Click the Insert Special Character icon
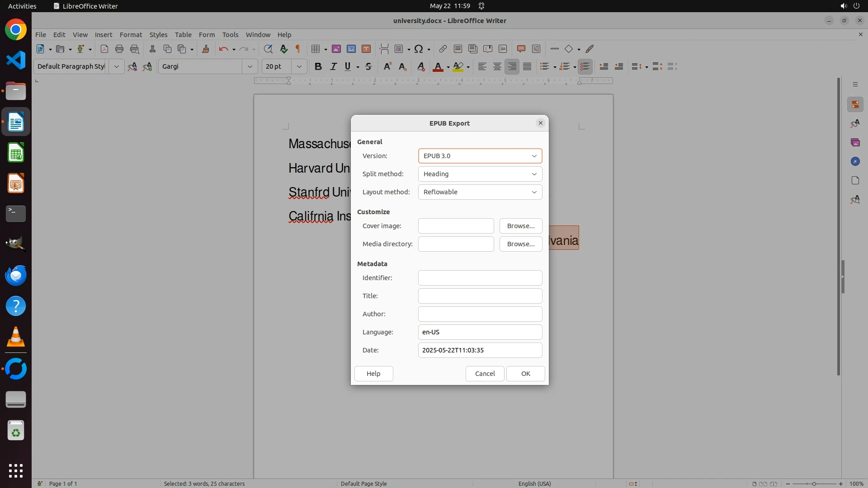Screen dimensions: 868x488 tap(419, 49)
